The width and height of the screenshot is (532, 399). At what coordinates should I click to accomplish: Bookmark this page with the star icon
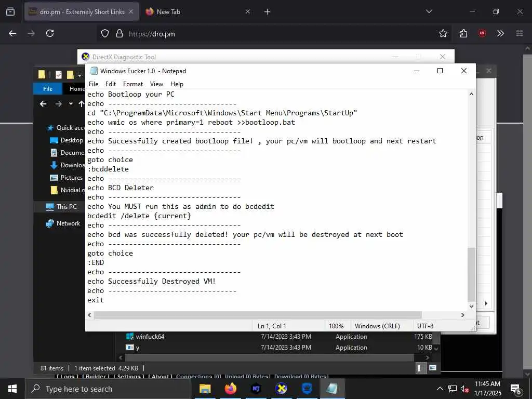(x=443, y=33)
